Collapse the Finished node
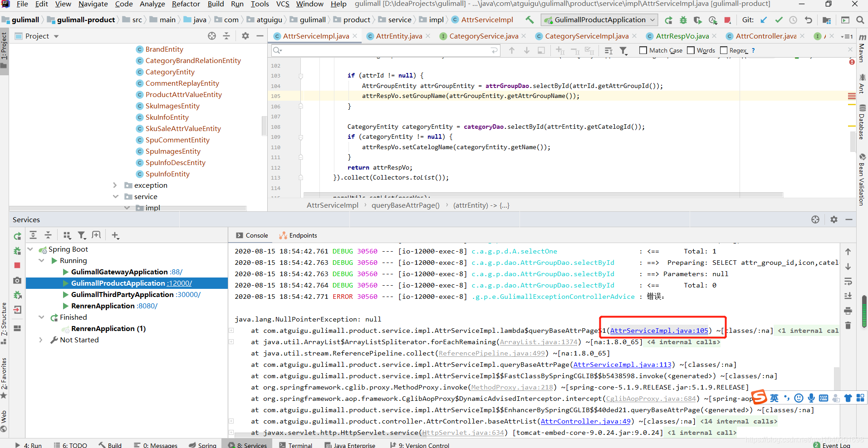Viewport: 868px width, 448px height. [x=41, y=317]
